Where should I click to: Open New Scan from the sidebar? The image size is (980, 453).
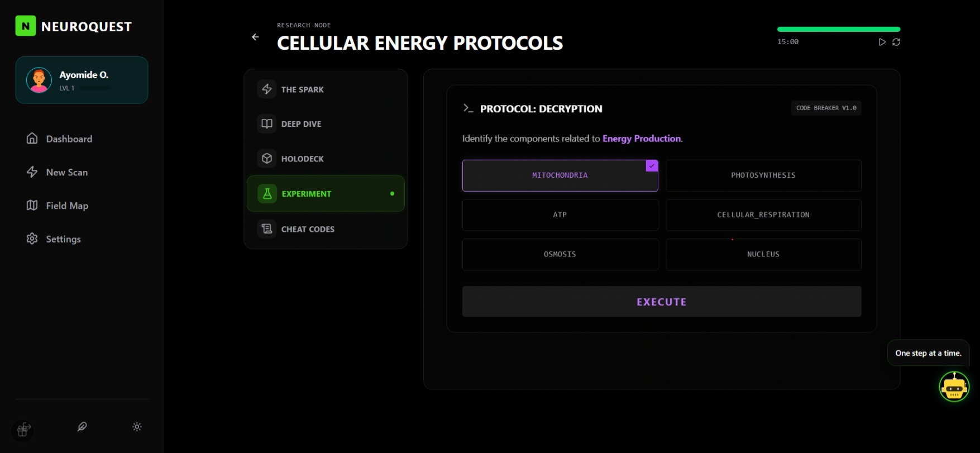(x=66, y=173)
